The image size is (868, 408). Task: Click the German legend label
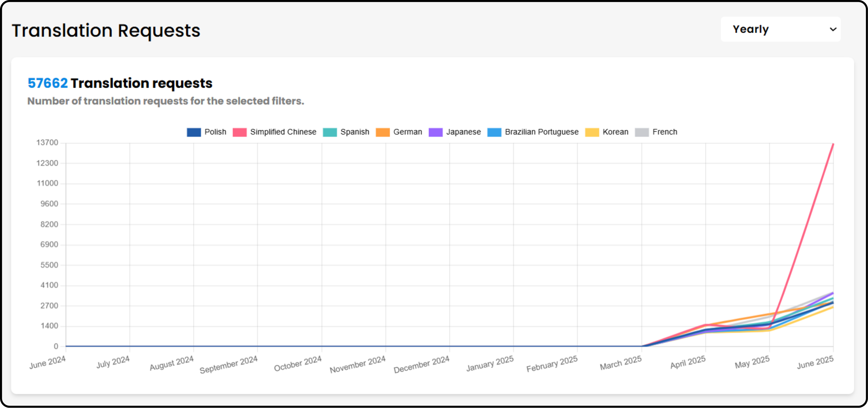[408, 132]
